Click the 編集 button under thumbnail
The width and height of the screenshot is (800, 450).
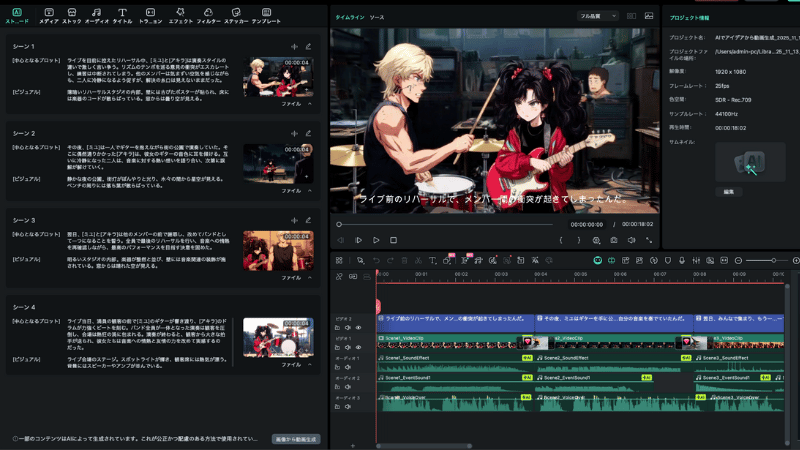tap(728, 191)
